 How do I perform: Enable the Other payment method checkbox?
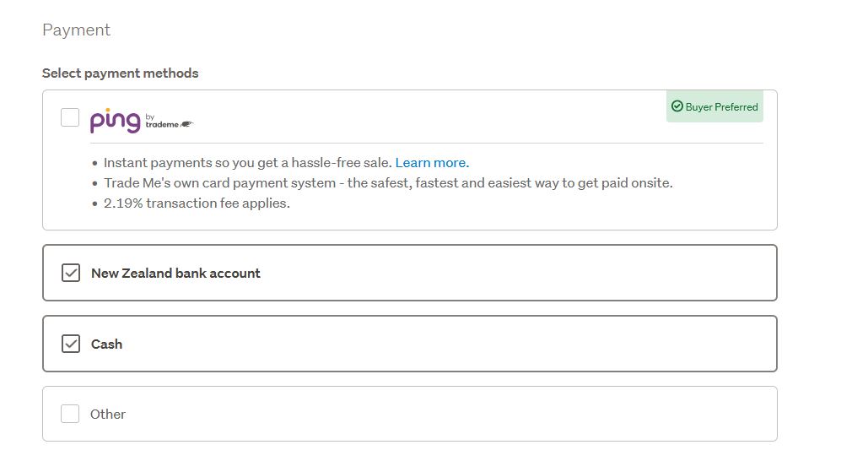coord(70,414)
